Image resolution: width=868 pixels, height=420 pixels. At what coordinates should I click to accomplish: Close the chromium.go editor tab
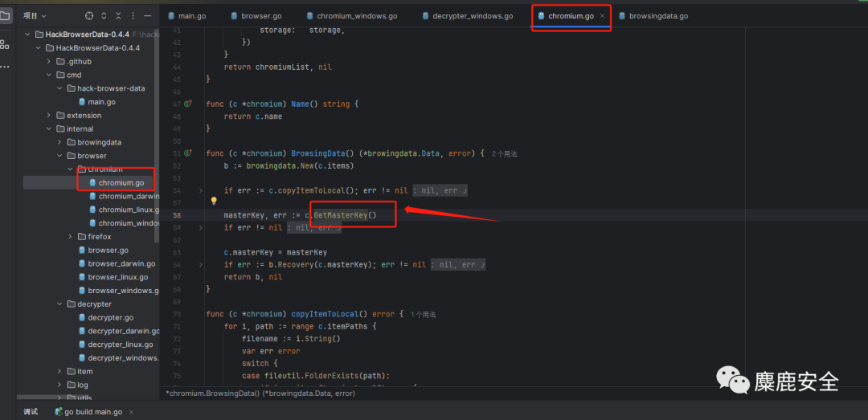pyautogui.click(x=602, y=16)
